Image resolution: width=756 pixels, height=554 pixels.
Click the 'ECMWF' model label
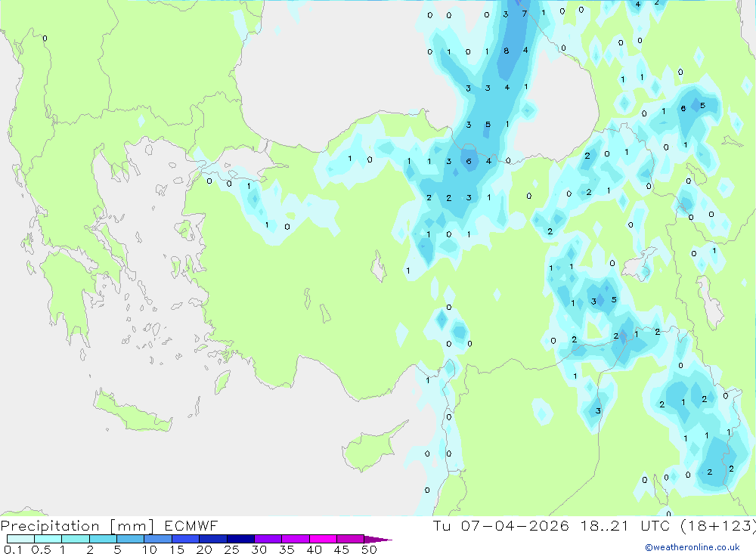[x=191, y=526]
